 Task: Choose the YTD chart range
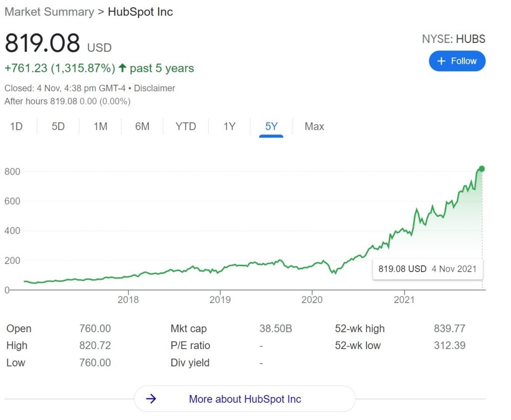186,126
